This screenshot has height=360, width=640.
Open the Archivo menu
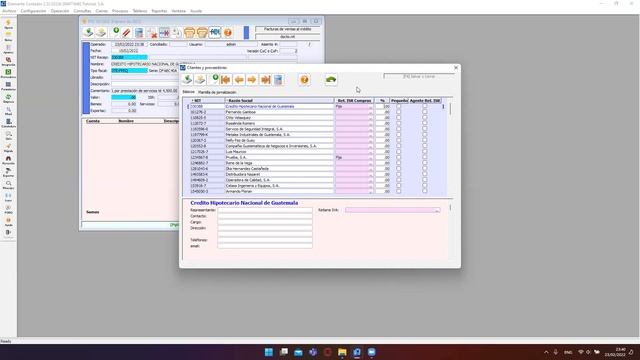pos(9,11)
